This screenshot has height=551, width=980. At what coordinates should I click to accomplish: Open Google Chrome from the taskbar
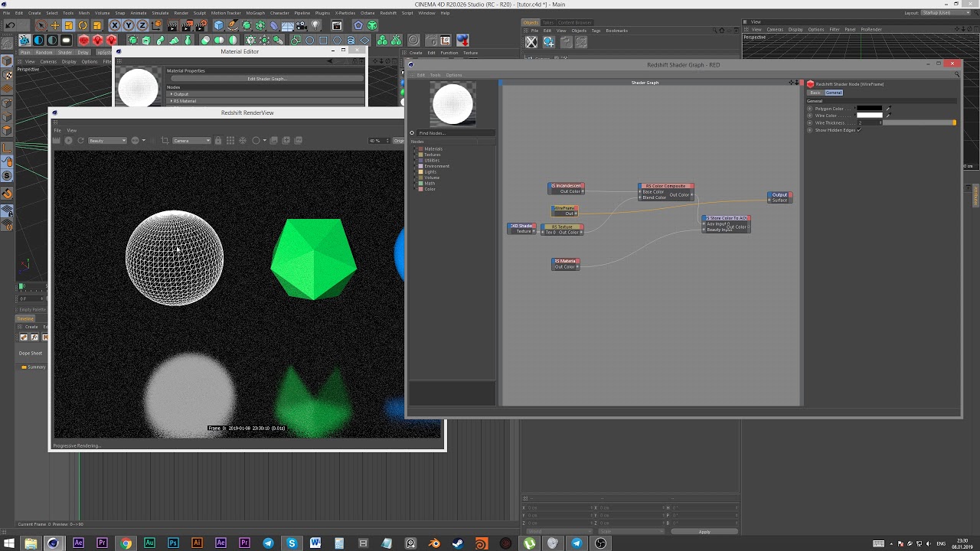pyautogui.click(x=126, y=543)
